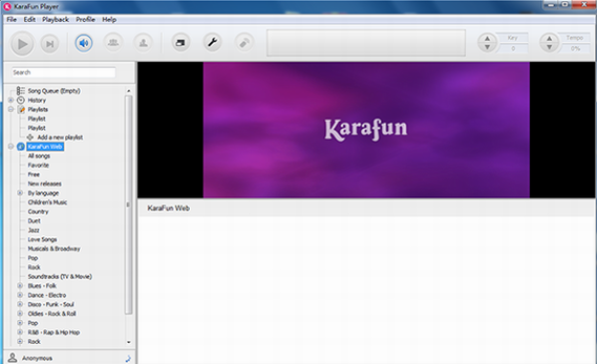The height and width of the screenshot is (364, 598).
Task: Expand the History tree node
Action: [11, 100]
